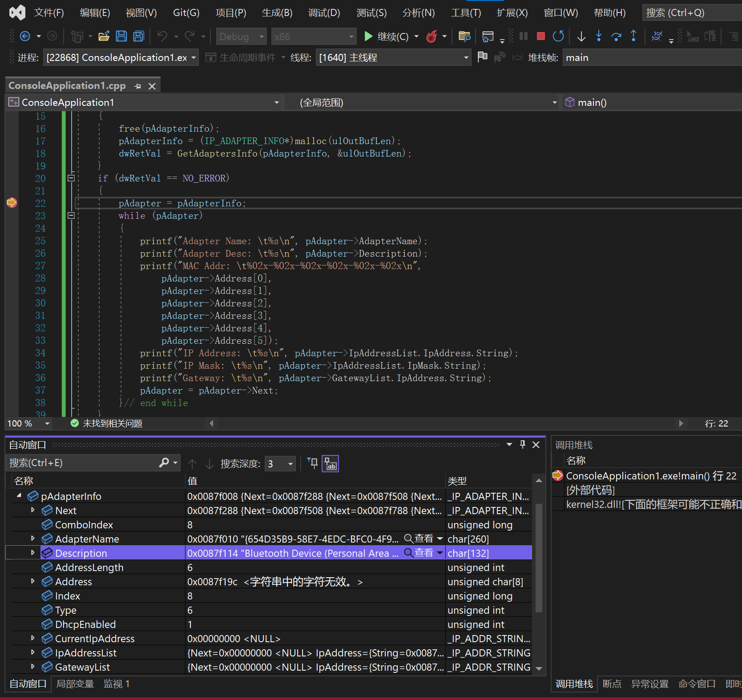Open the stack frame main box
Image resolution: width=742 pixels, height=700 pixels.
tap(652, 58)
